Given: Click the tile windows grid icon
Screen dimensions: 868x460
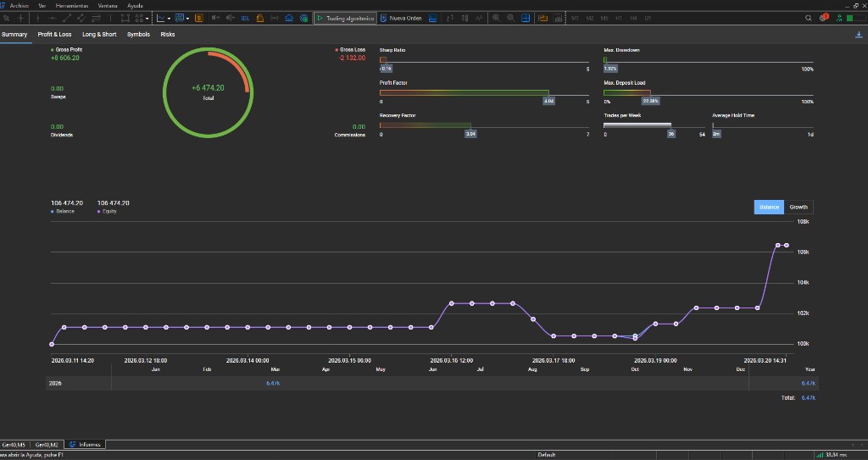Looking at the screenshot, I should (x=526, y=18).
